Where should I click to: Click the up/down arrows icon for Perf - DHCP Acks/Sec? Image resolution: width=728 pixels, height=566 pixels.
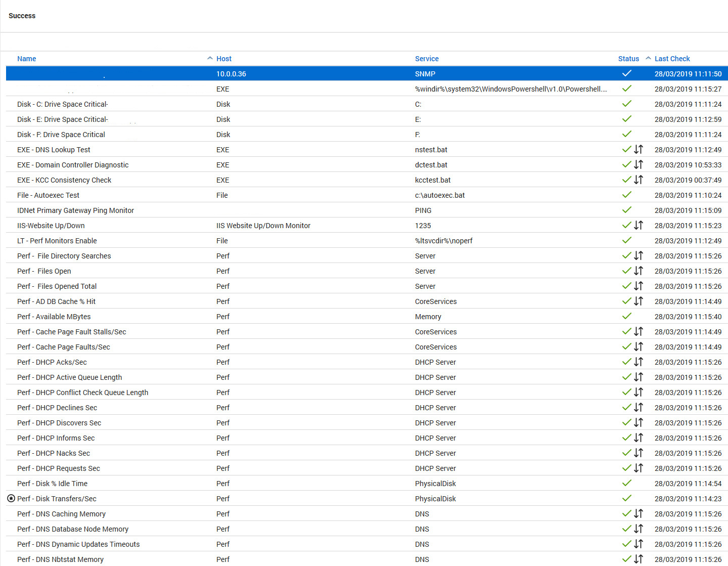pyautogui.click(x=639, y=362)
